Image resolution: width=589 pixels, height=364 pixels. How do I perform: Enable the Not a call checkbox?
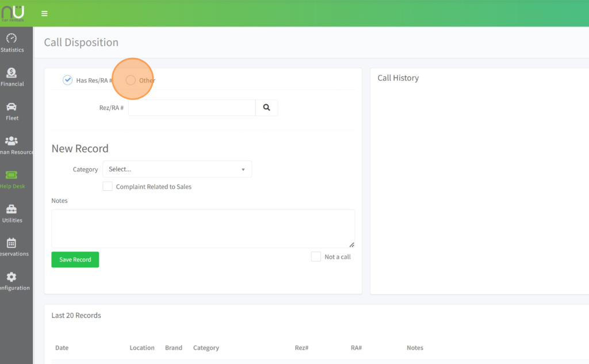(x=316, y=256)
